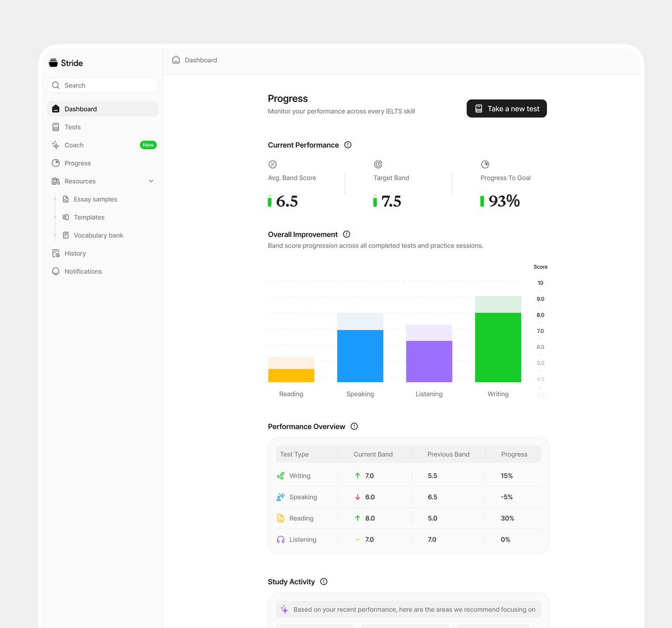The image size is (672, 628).
Task: Open Notifications in the sidebar
Action: [x=102, y=271]
